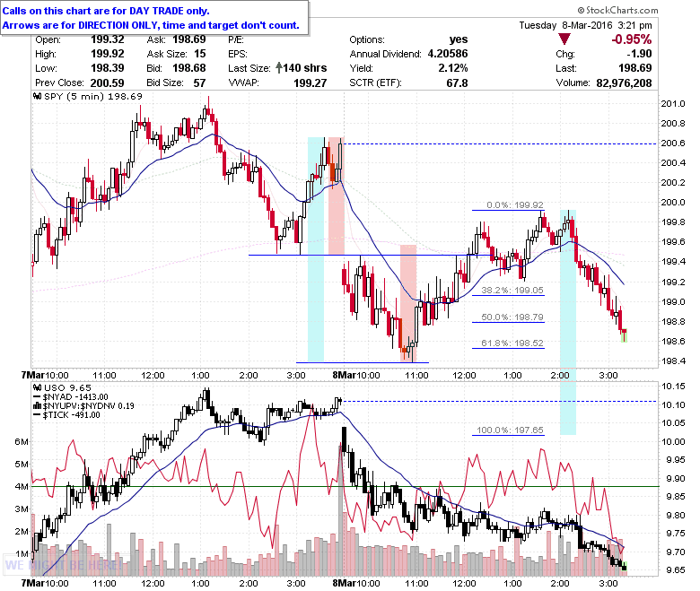Click the 201.0 price axis label

(x=673, y=103)
